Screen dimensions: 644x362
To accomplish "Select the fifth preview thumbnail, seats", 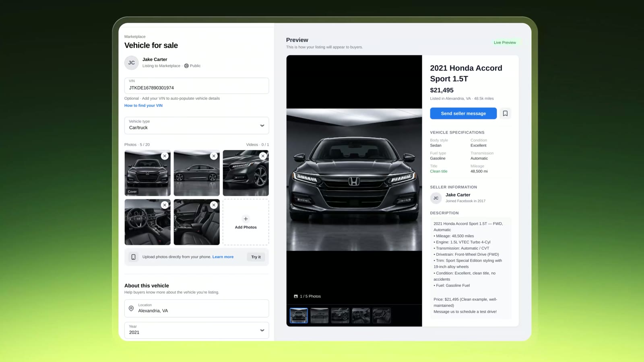I will tap(382, 316).
